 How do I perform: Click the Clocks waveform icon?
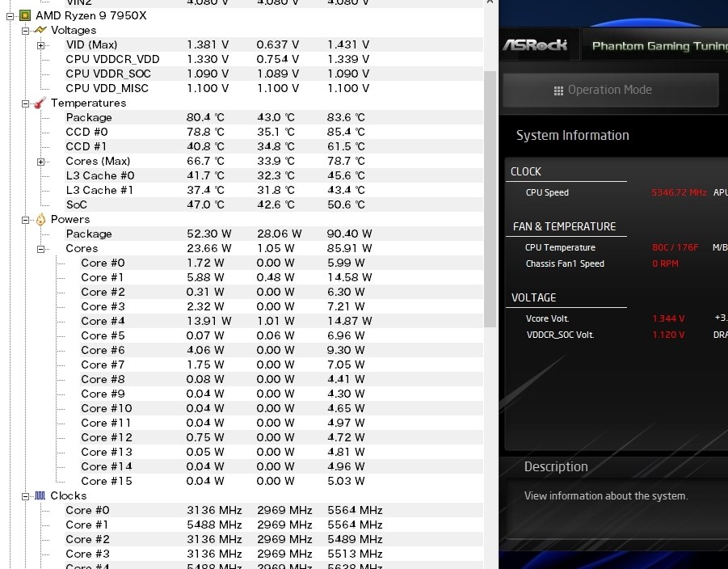pos(40,495)
